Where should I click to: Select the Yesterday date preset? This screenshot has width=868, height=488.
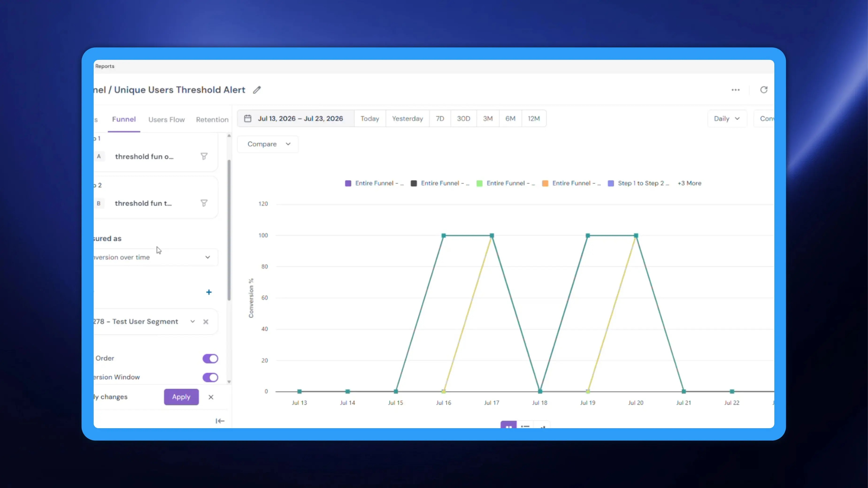[x=408, y=118]
